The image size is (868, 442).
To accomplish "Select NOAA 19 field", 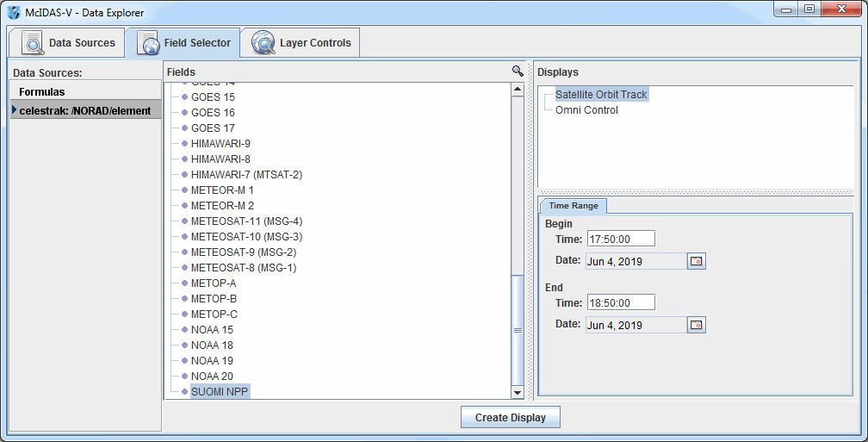I will [x=212, y=360].
